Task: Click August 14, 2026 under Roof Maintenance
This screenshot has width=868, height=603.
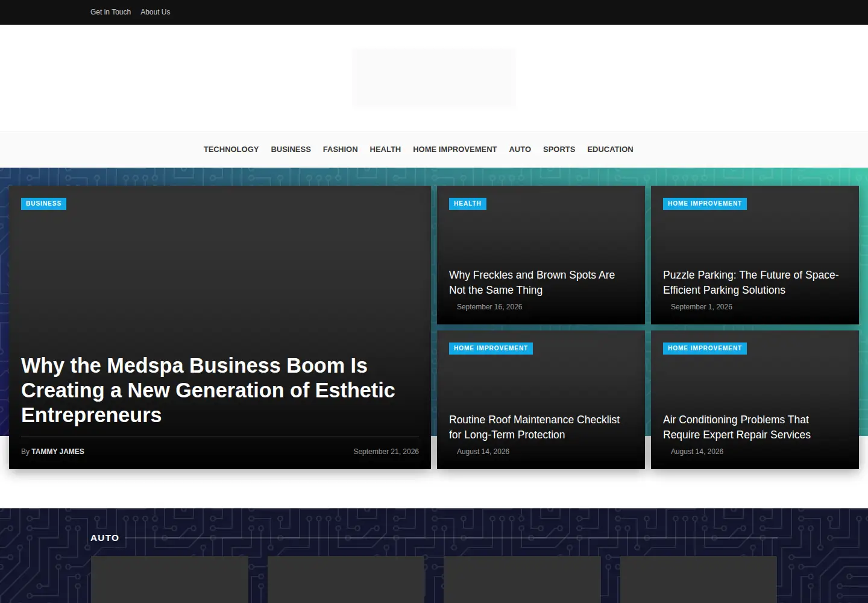Action: click(x=483, y=452)
